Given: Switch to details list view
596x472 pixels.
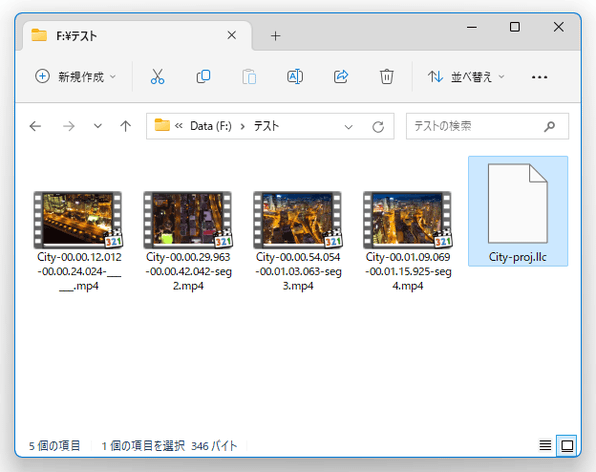Looking at the screenshot, I should pos(545,445).
